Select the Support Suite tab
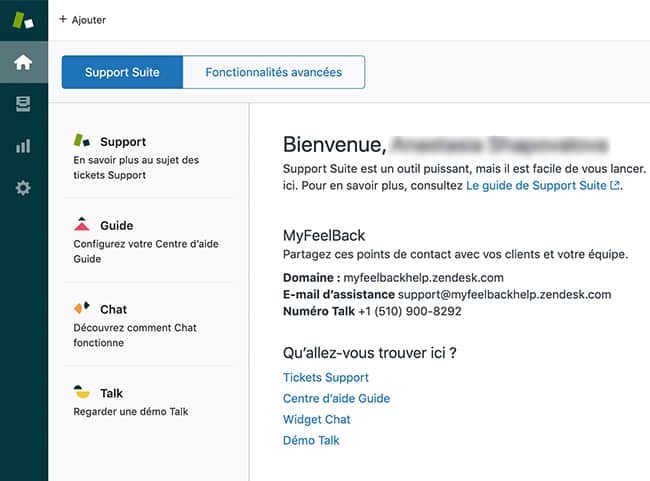The height and width of the screenshot is (481, 650). click(x=122, y=72)
